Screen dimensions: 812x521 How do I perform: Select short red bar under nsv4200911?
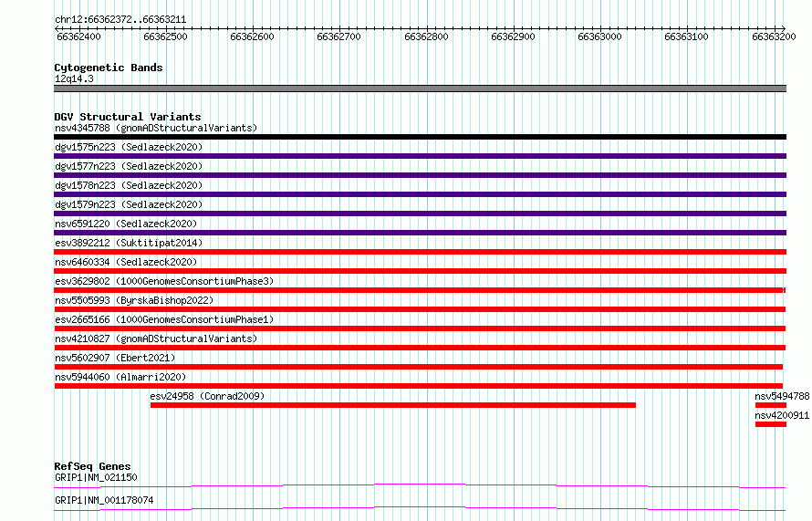[x=771, y=424]
